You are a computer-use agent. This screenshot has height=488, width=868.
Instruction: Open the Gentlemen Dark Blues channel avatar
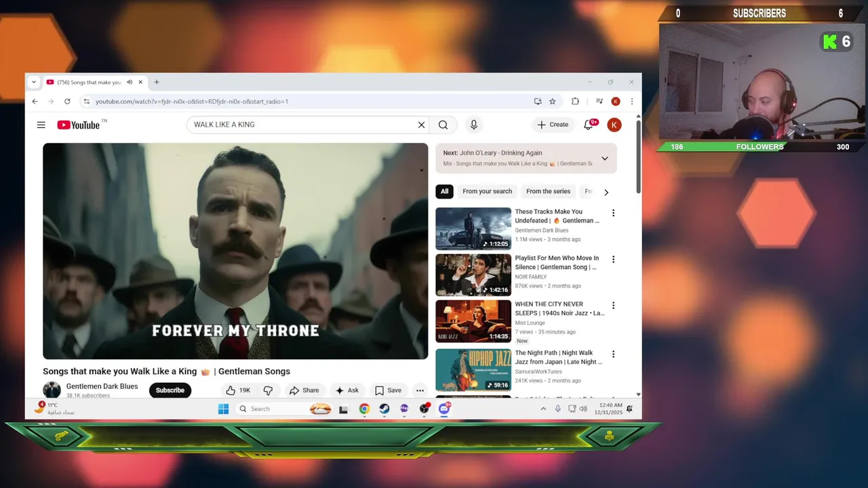click(x=52, y=390)
